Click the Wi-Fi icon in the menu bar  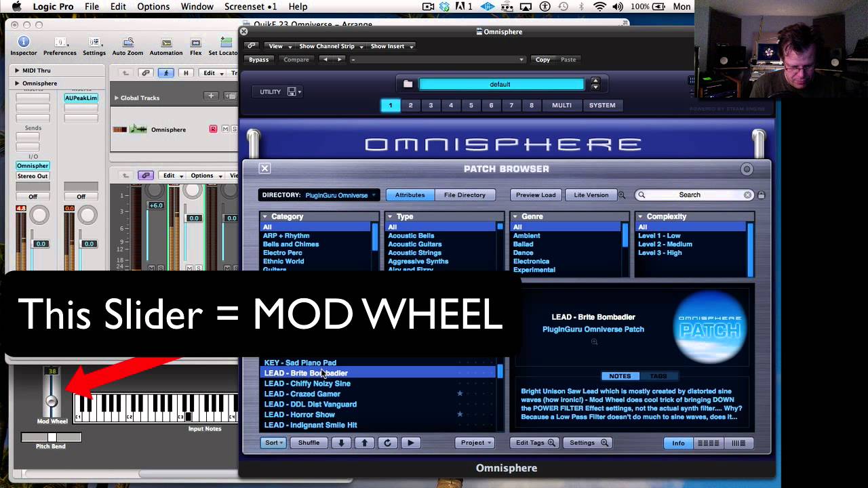coord(599,7)
